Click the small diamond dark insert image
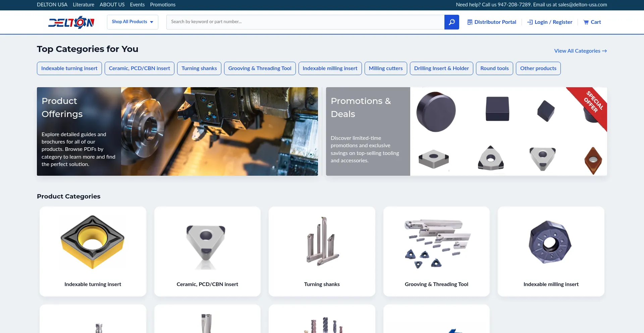This screenshot has width=644, height=333. [546, 111]
